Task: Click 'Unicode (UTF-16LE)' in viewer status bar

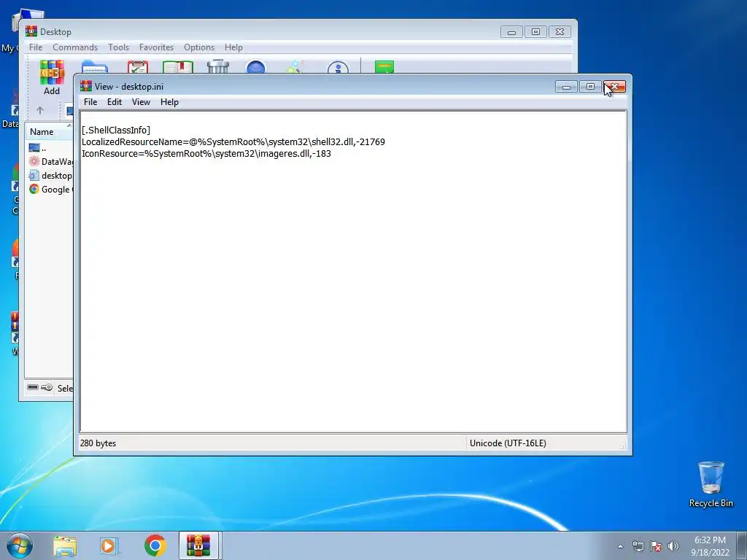Action: (508, 443)
